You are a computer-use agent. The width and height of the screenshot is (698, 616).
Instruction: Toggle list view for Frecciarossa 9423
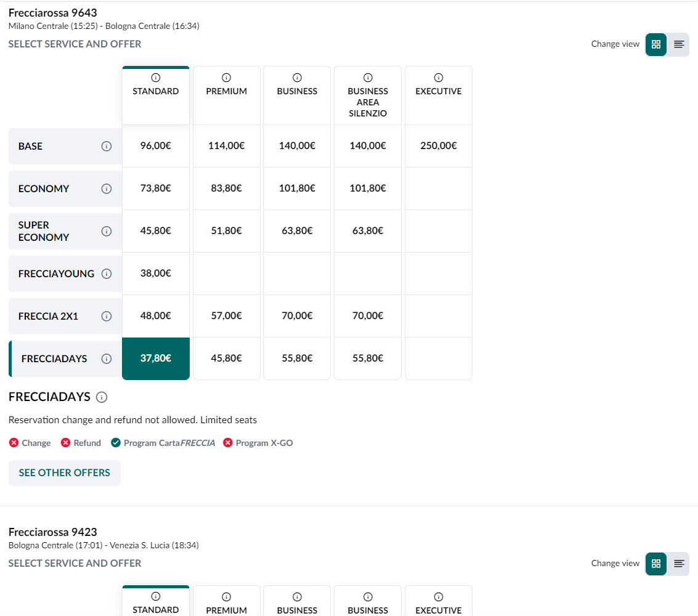[679, 564]
